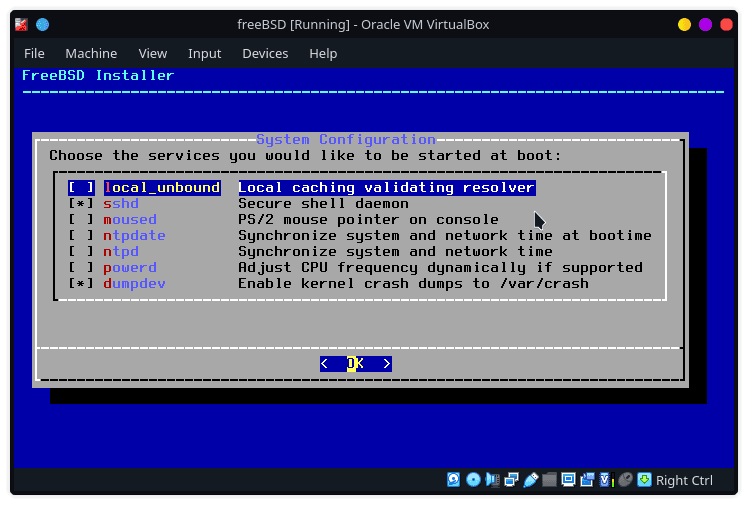748x505 pixels.
Task: Click the 'FreeBSD Installer' header text
Action: click(98, 75)
